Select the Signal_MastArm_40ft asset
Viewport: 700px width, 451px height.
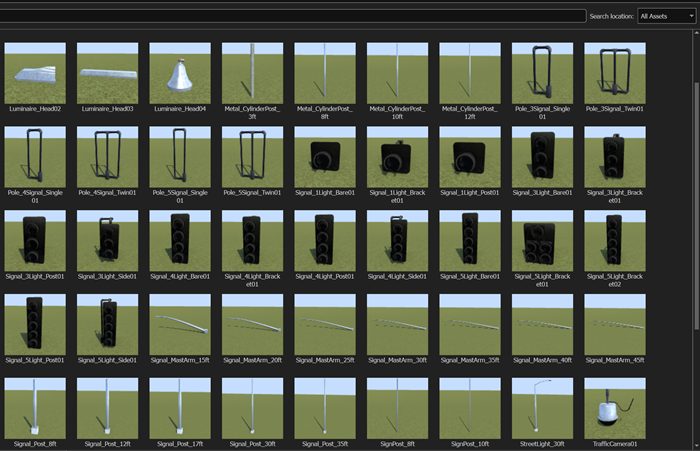[x=542, y=325]
